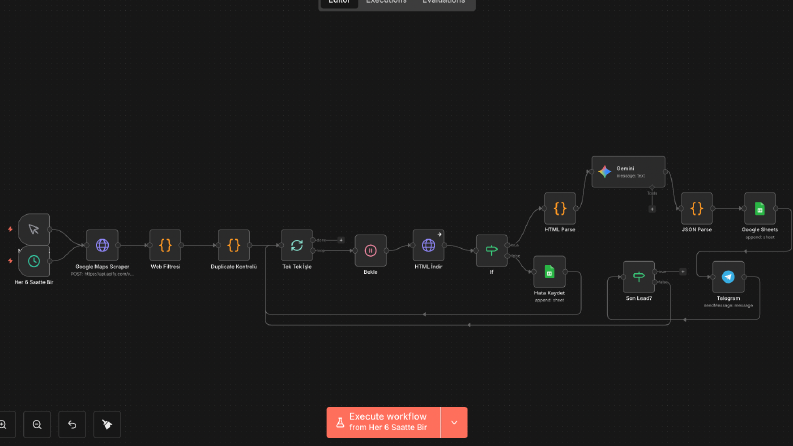The height and width of the screenshot is (446, 793).
Task: Click Execute workflow from Her 6 Saatte Bir
Action: point(383,422)
